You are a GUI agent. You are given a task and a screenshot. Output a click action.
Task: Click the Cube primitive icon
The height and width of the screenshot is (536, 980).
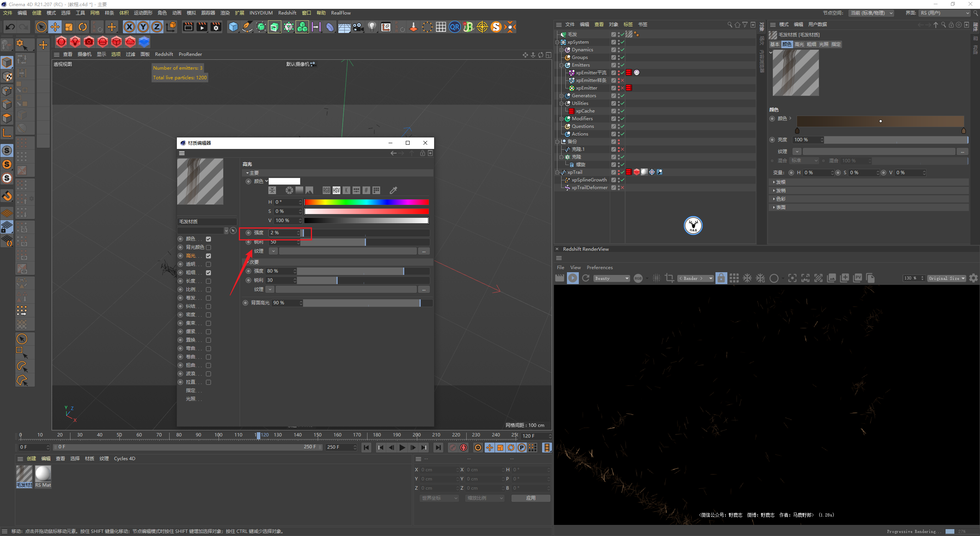point(233,27)
